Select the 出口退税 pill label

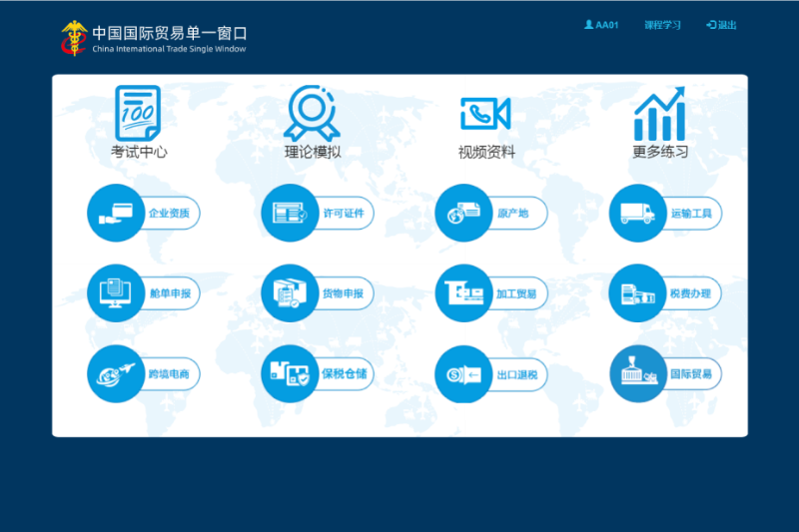tap(517, 375)
